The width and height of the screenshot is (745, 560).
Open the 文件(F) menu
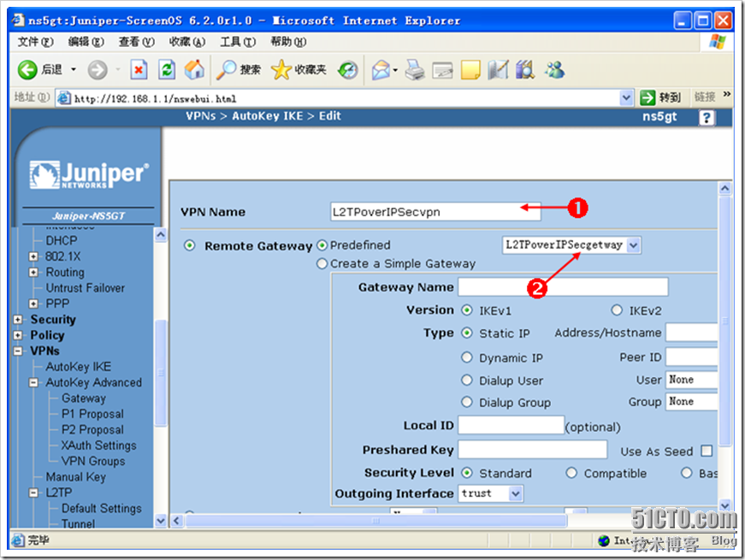(x=36, y=42)
